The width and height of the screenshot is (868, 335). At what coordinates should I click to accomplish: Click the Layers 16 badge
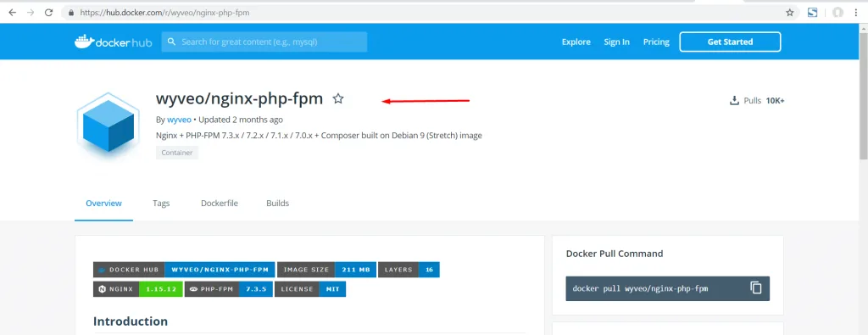(x=409, y=270)
